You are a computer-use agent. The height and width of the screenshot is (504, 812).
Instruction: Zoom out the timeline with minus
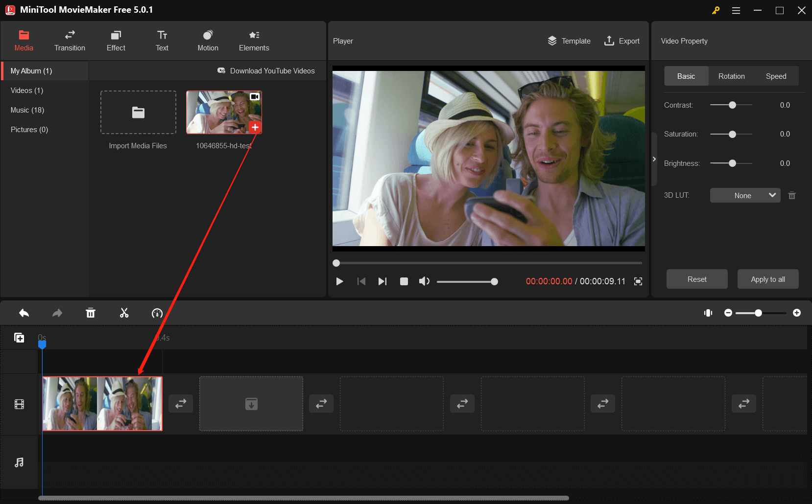click(x=728, y=313)
